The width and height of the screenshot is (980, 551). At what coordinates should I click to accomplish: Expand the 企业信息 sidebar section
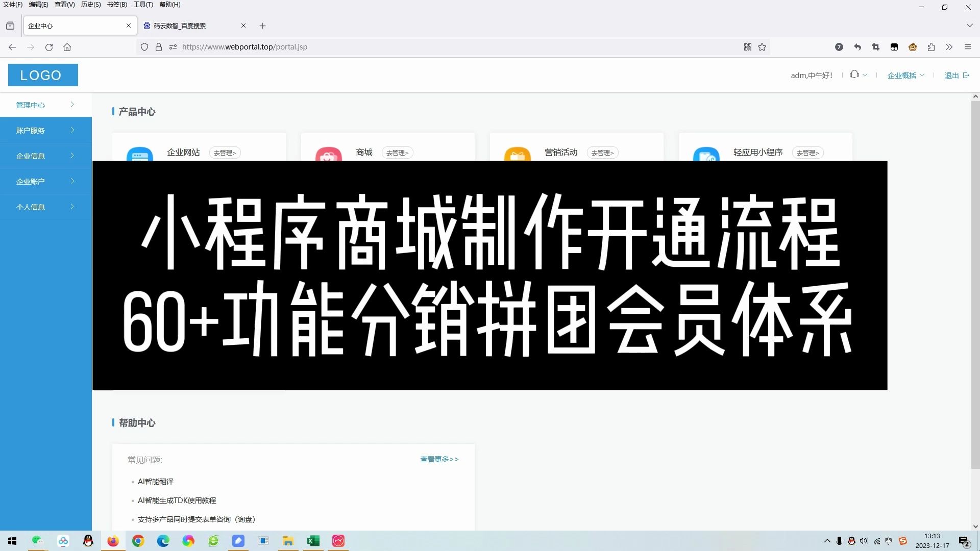[46, 156]
